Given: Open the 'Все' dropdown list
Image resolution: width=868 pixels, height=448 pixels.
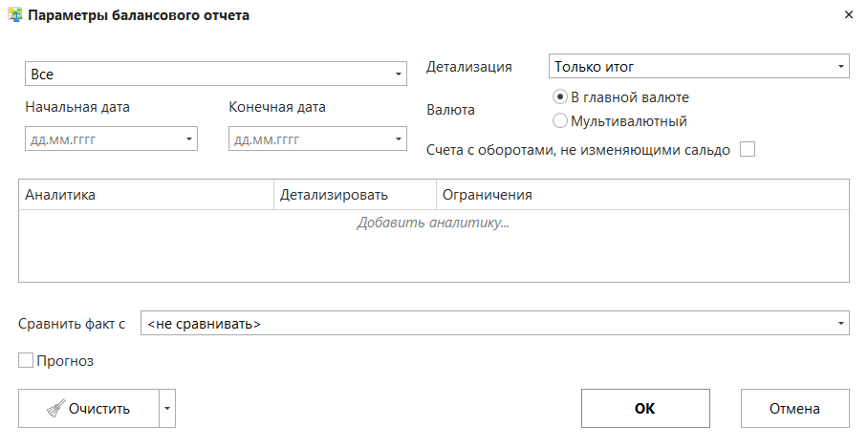Looking at the screenshot, I should 399,74.
